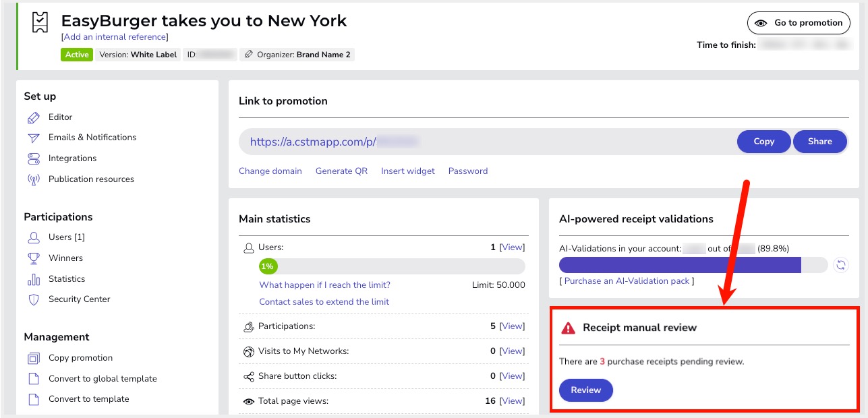The image size is (868, 418).
Task: Click the promotion URL field
Action: click(x=486, y=142)
